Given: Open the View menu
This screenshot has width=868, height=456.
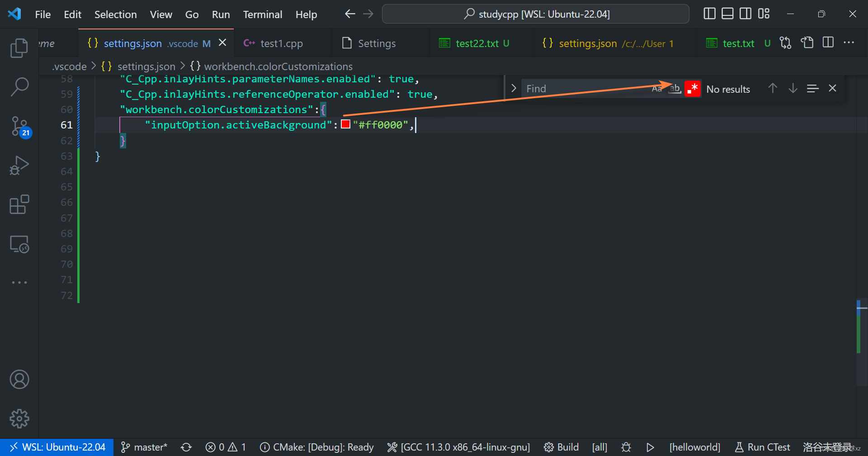Looking at the screenshot, I should tap(161, 14).
